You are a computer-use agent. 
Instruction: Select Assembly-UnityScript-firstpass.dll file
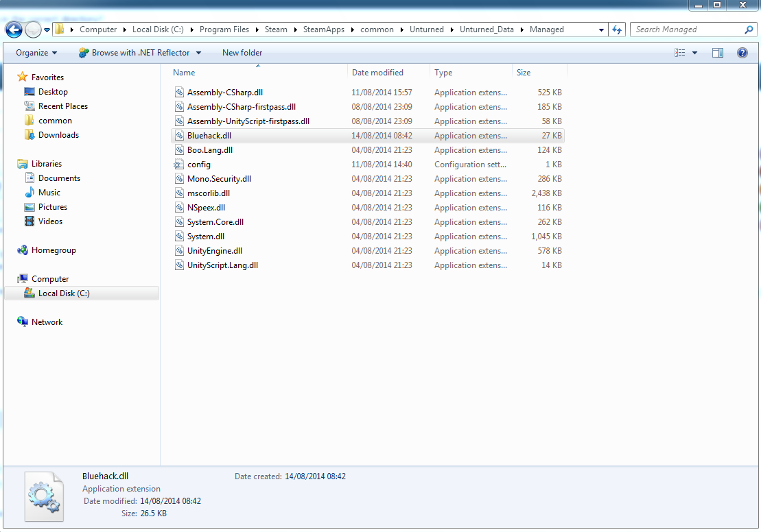pos(248,121)
